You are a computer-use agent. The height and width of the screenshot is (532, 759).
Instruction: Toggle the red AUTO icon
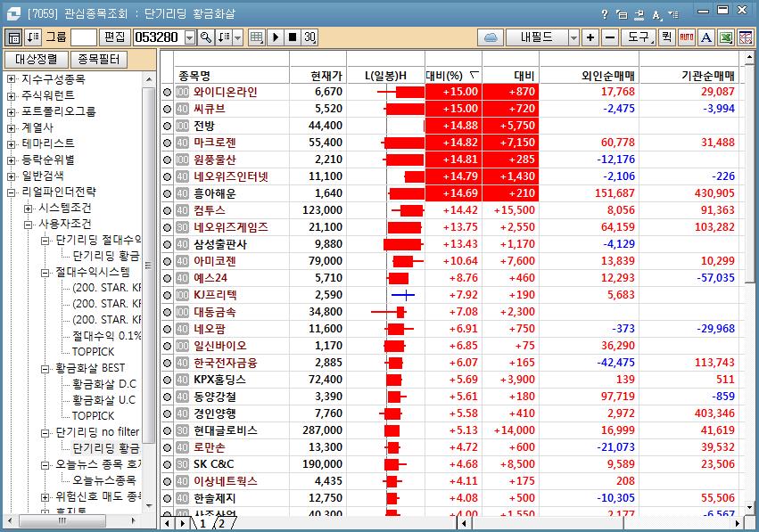pyautogui.click(x=687, y=37)
